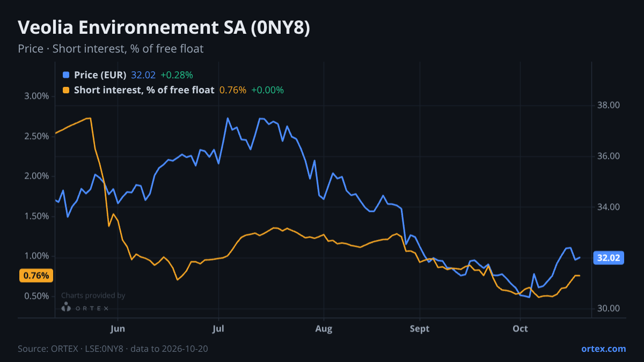644x362 pixels.
Task: Click the Sept x-axis label
Action: [420, 329]
